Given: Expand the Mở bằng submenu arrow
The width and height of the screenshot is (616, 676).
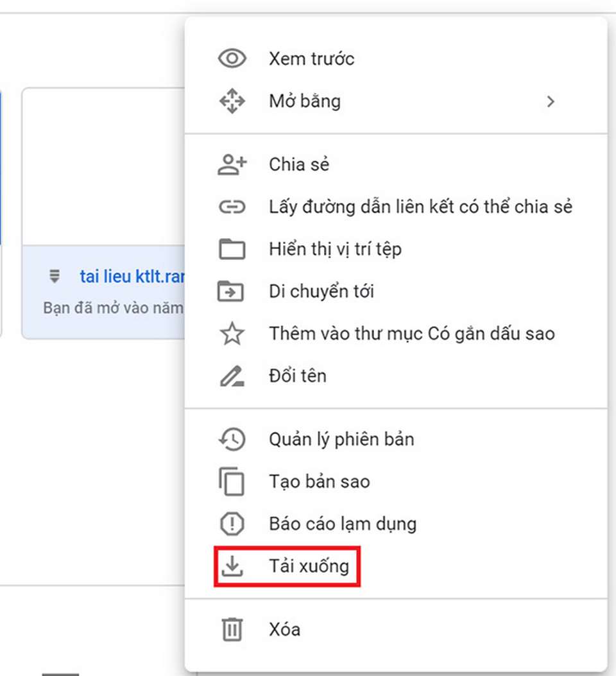Looking at the screenshot, I should coord(550,101).
